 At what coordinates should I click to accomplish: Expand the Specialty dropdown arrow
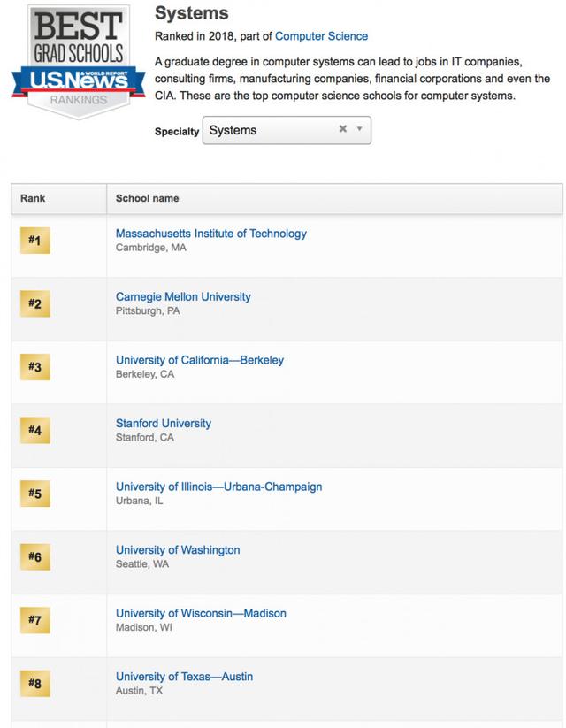tap(359, 129)
